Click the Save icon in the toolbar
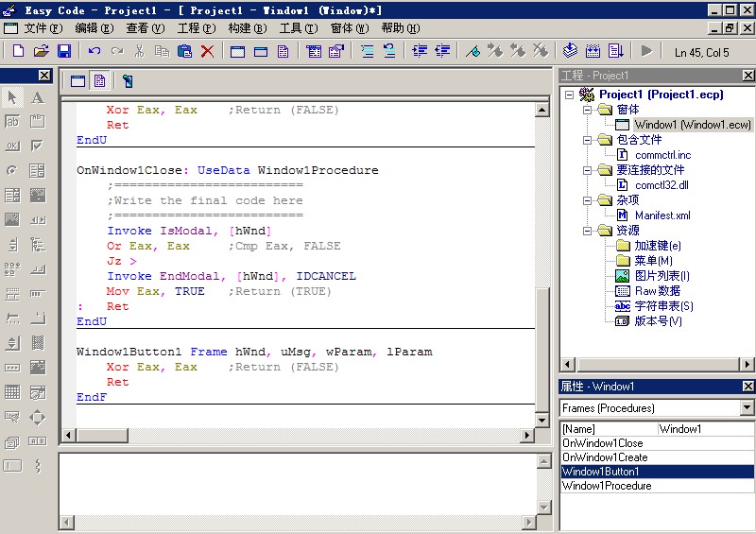The height and width of the screenshot is (534, 756). [64, 51]
